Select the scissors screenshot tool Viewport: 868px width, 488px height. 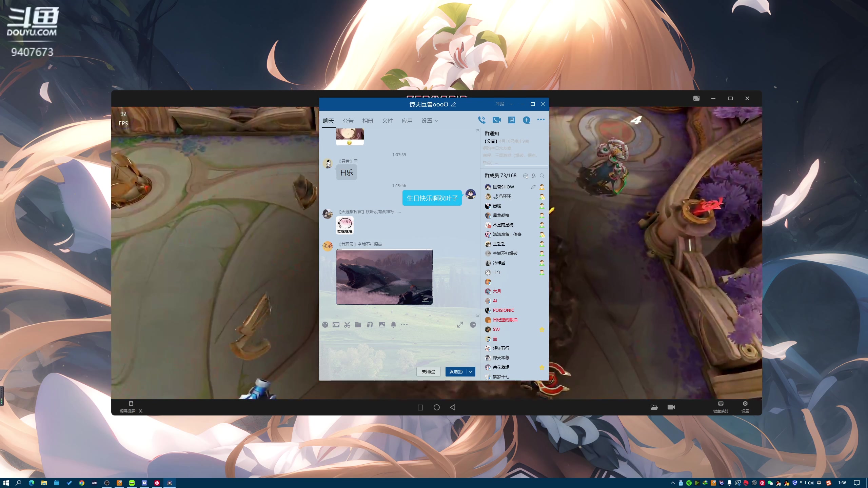pyautogui.click(x=347, y=325)
